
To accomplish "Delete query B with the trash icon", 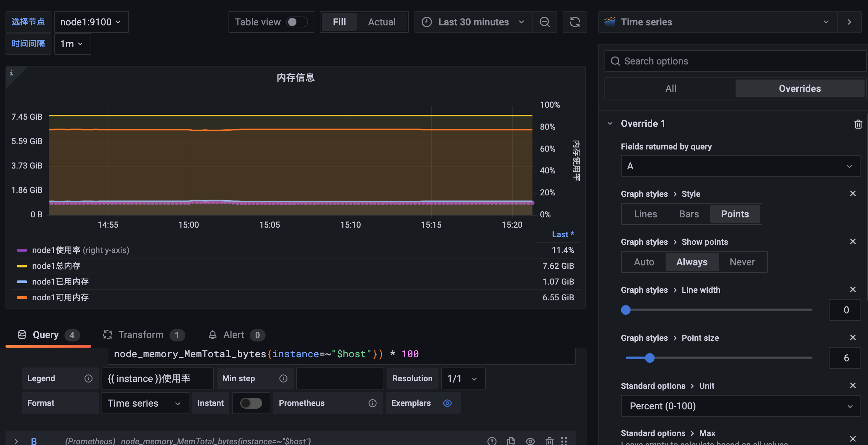I will (549, 441).
